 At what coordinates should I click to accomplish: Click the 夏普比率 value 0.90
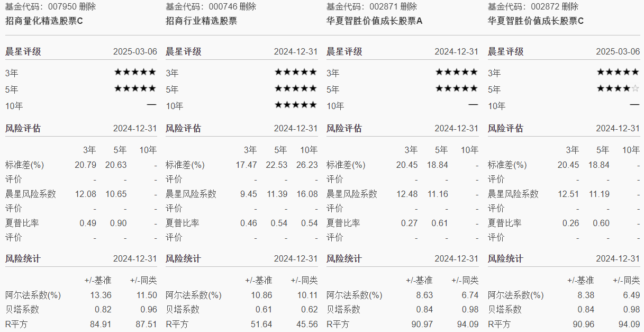(x=118, y=223)
